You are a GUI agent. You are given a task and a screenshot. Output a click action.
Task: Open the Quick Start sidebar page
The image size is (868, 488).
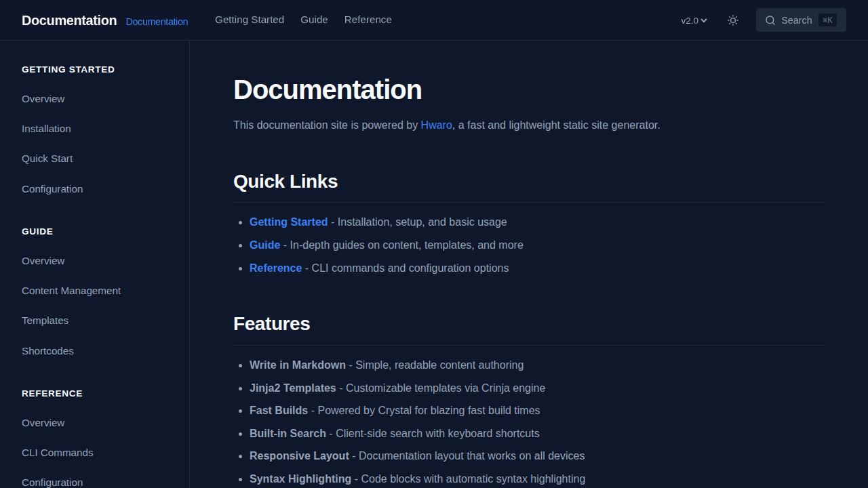click(x=47, y=158)
